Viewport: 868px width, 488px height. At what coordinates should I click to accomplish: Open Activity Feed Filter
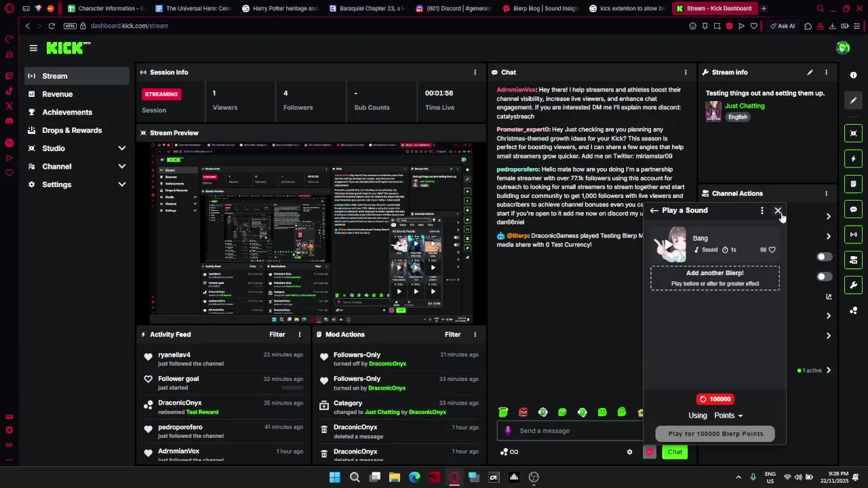pos(277,335)
